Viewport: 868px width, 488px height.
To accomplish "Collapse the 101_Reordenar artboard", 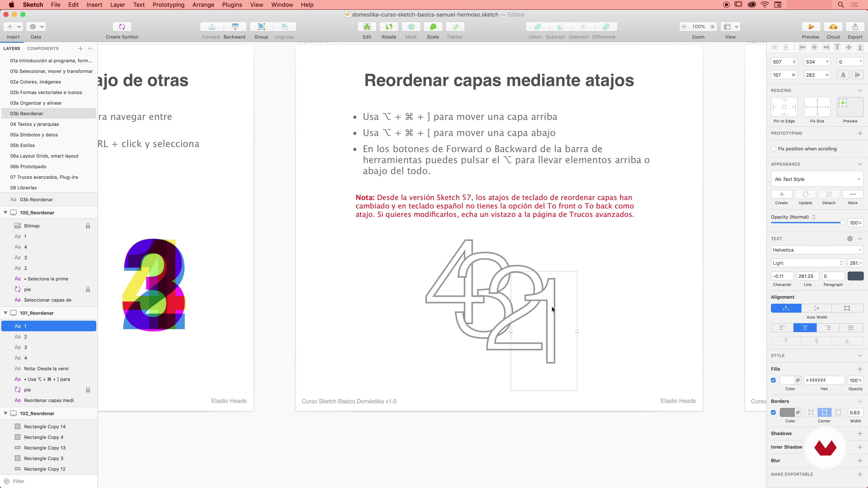I will (5, 313).
